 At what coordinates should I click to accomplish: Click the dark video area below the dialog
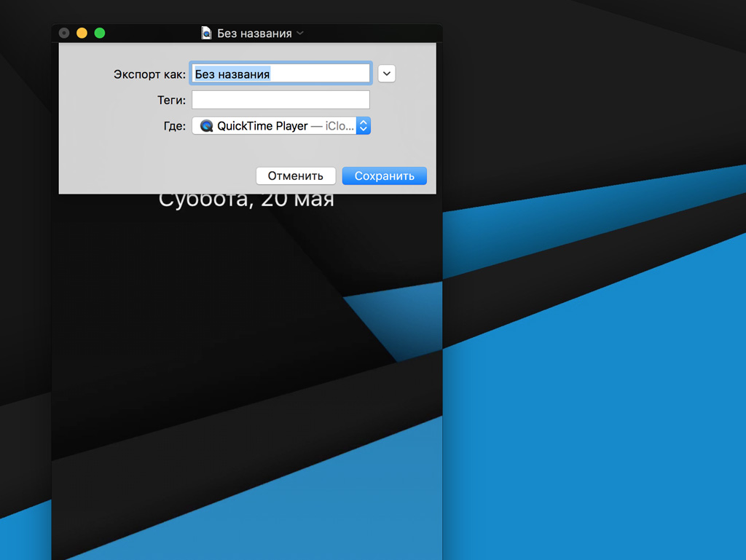pyautogui.click(x=219, y=328)
